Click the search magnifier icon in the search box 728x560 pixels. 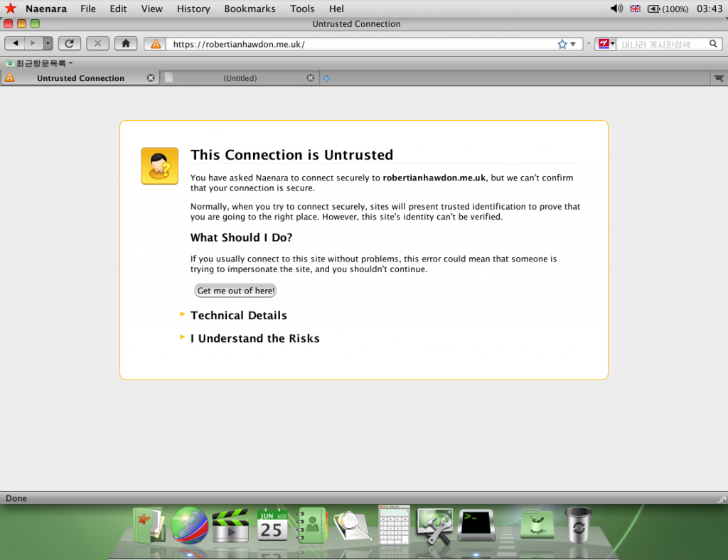point(714,44)
